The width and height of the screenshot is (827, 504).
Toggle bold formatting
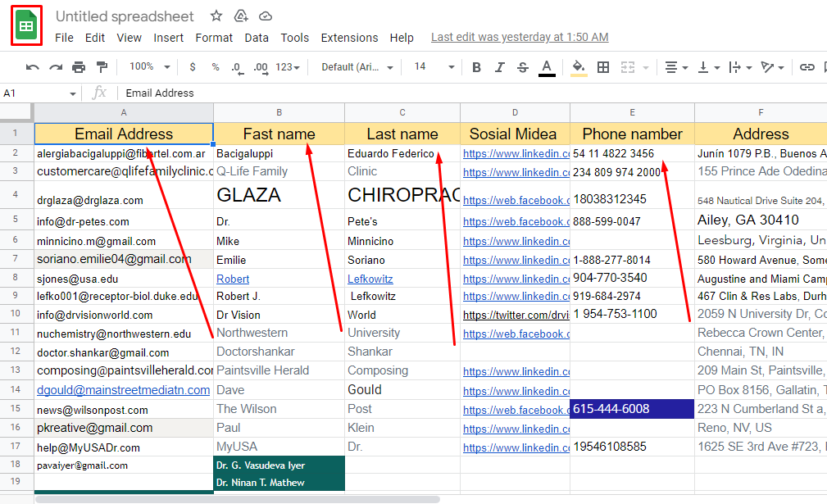tap(476, 67)
